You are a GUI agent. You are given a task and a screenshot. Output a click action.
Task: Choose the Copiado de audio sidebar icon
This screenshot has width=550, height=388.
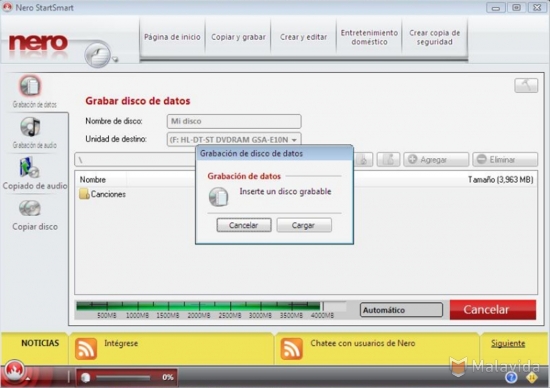pos(29,168)
